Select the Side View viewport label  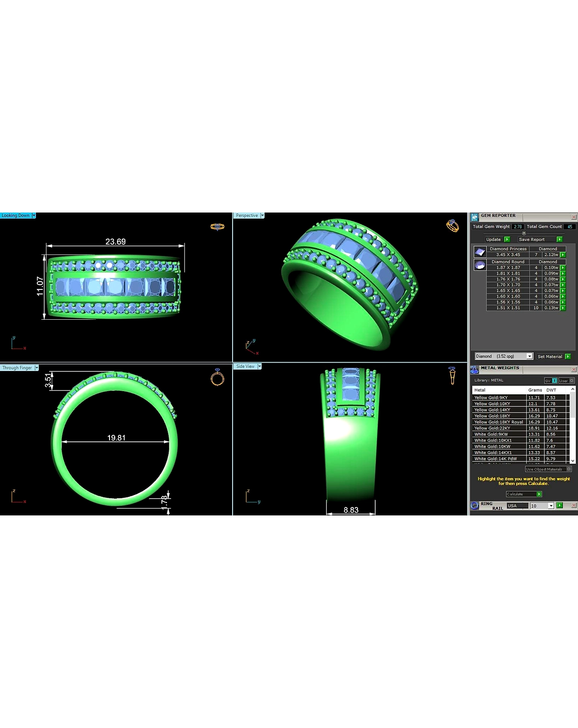coord(245,367)
